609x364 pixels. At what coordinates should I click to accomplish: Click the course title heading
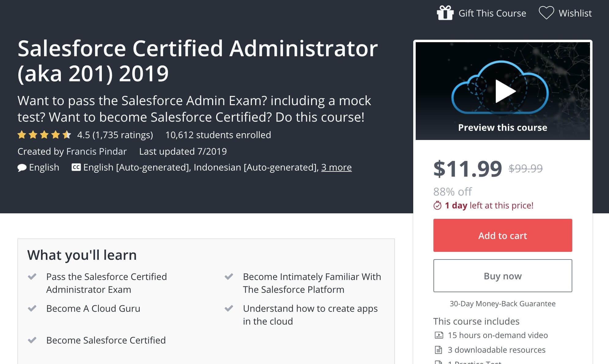tap(198, 61)
